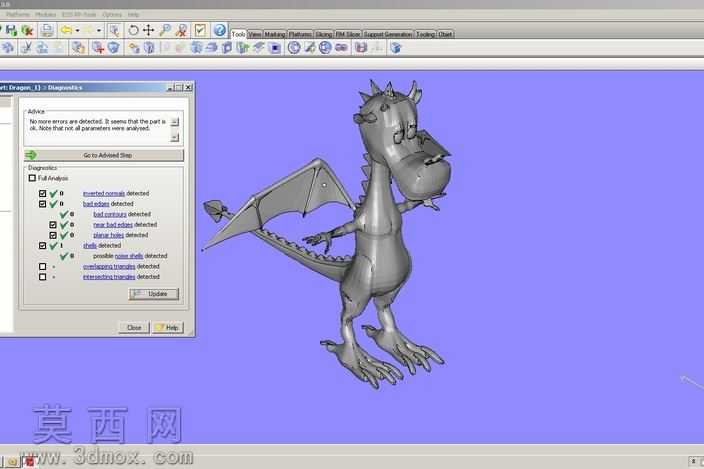Click the pencil-and-square edit toolbar icon

coord(310,48)
